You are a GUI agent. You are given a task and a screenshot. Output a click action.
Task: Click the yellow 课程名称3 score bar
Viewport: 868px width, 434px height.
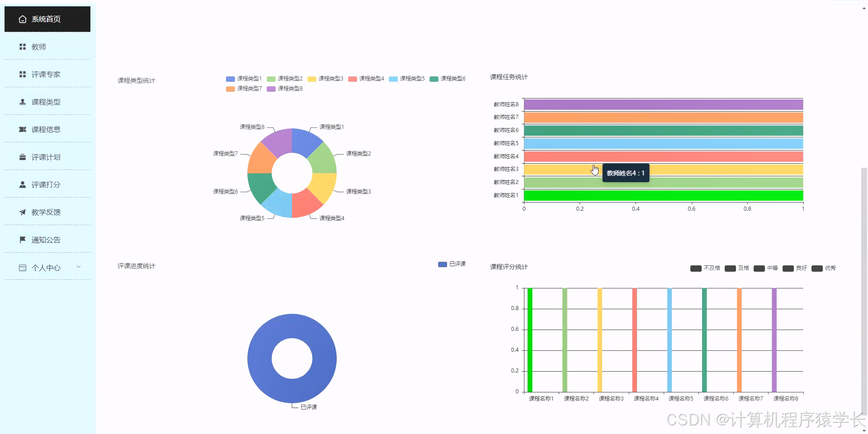pyautogui.click(x=599, y=340)
